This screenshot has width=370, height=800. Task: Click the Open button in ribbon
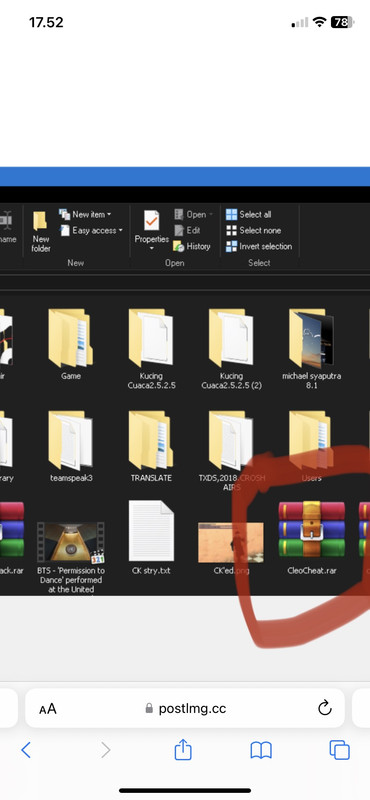click(x=192, y=214)
